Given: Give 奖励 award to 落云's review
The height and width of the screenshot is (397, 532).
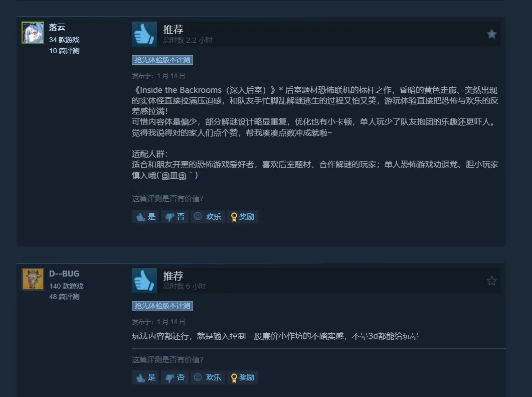Looking at the screenshot, I should [243, 217].
